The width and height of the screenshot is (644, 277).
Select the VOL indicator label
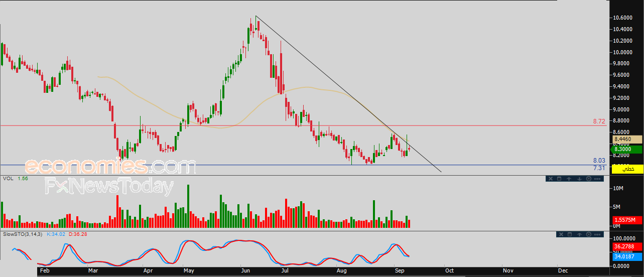[x=8, y=178]
